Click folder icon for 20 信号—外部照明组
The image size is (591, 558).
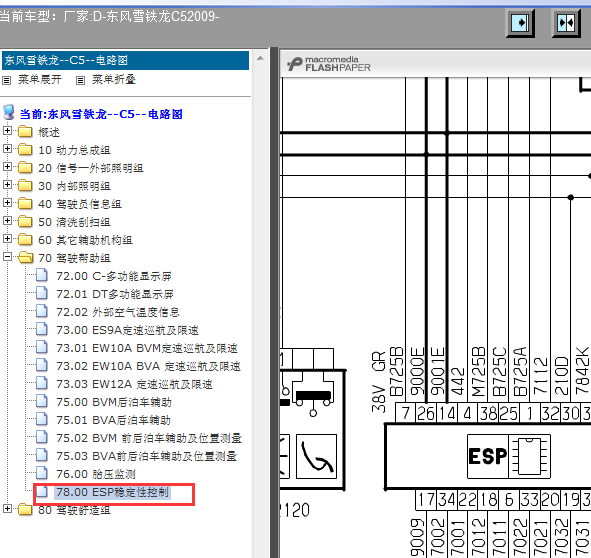(25, 168)
